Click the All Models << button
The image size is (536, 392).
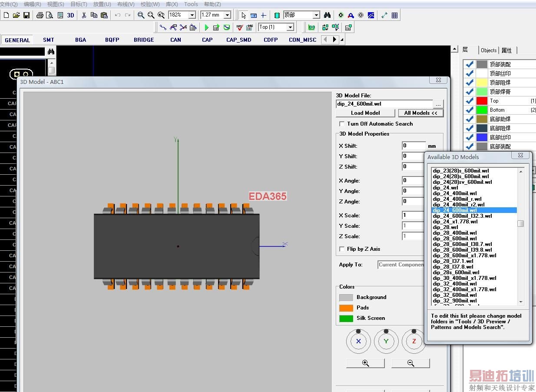tap(420, 113)
